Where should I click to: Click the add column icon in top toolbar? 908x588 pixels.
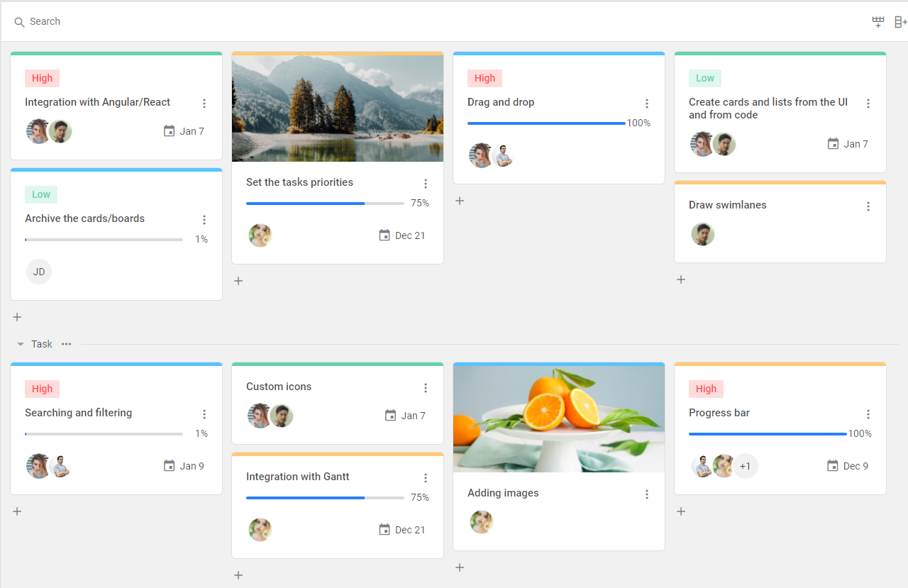click(x=900, y=22)
